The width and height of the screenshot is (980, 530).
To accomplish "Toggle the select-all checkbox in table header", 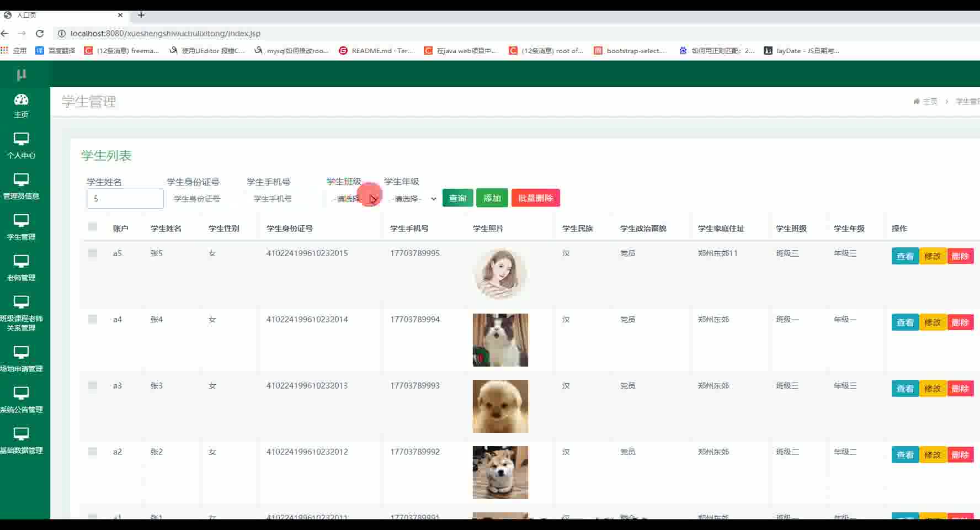I will coord(93,226).
